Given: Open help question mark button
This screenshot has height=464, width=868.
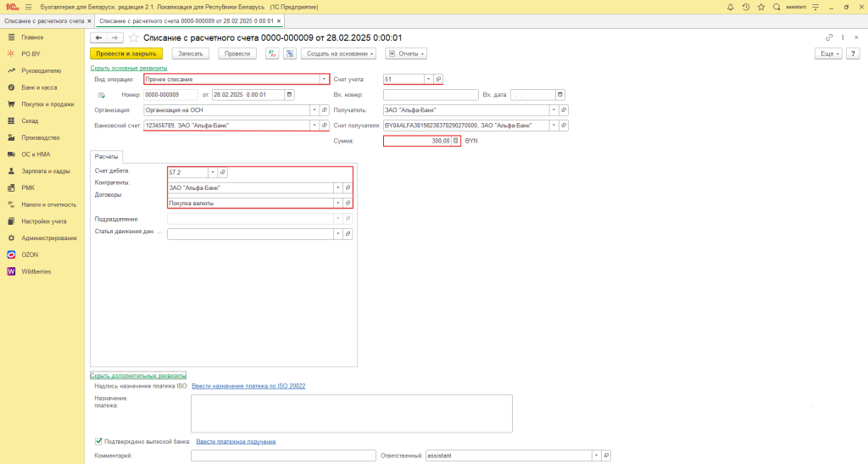Looking at the screenshot, I should pos(853,53).
